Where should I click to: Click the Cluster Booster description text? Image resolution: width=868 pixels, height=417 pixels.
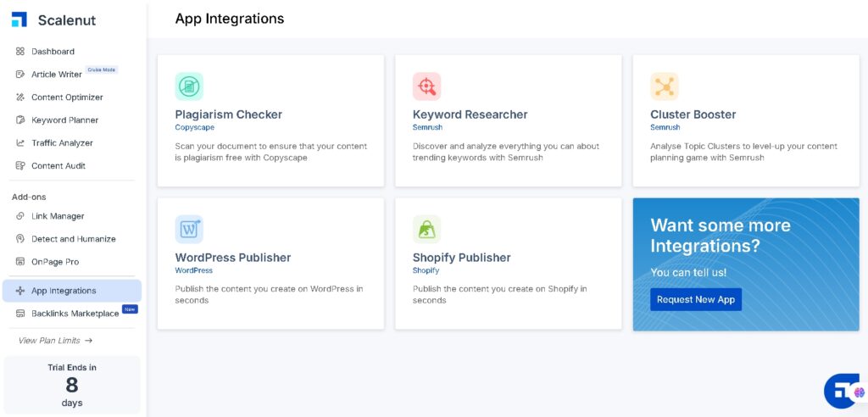(744, 152)
